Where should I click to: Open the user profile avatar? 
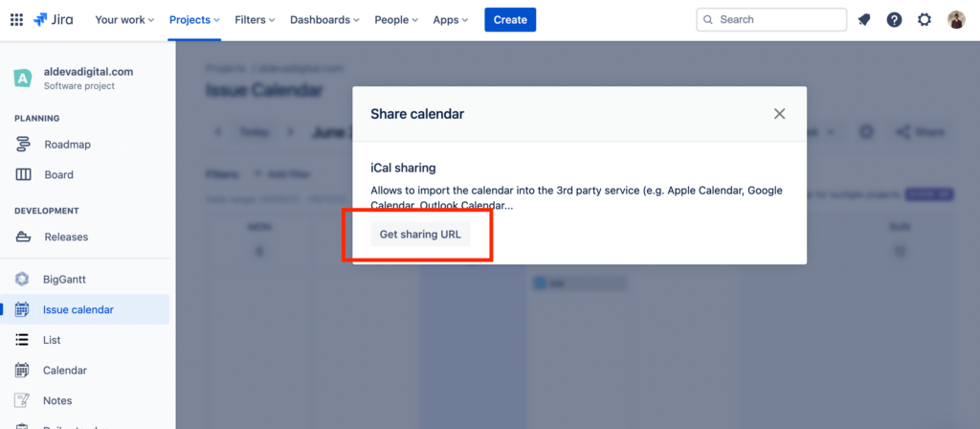click(956, 20)
